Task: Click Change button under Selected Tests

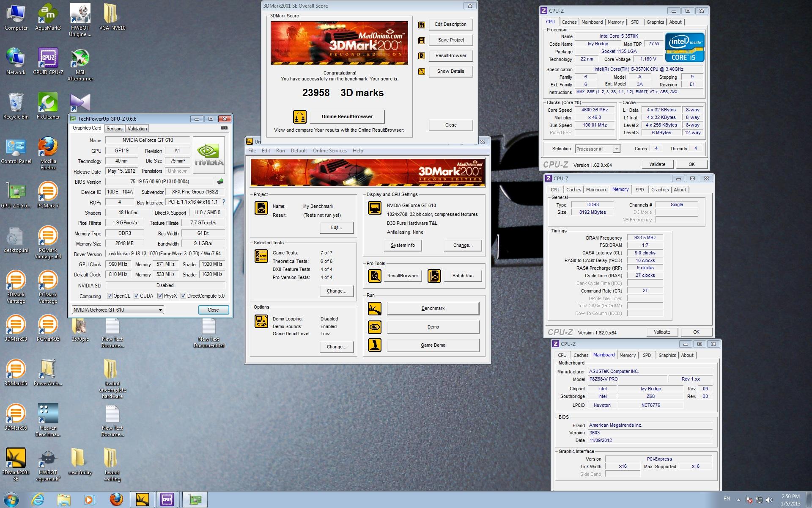Action: pyautogui.click(x=336, y=291)
